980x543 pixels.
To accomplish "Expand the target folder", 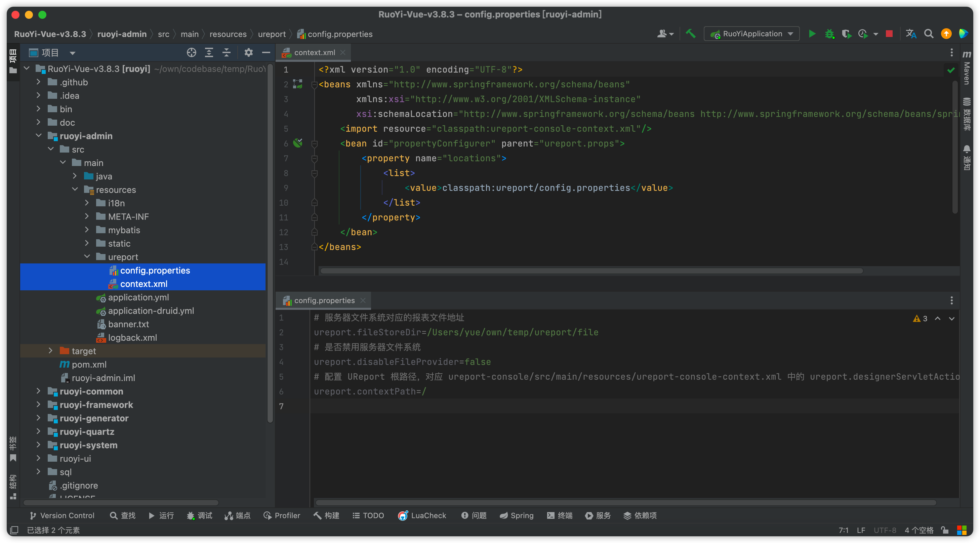I will click(x=50, y=350).
